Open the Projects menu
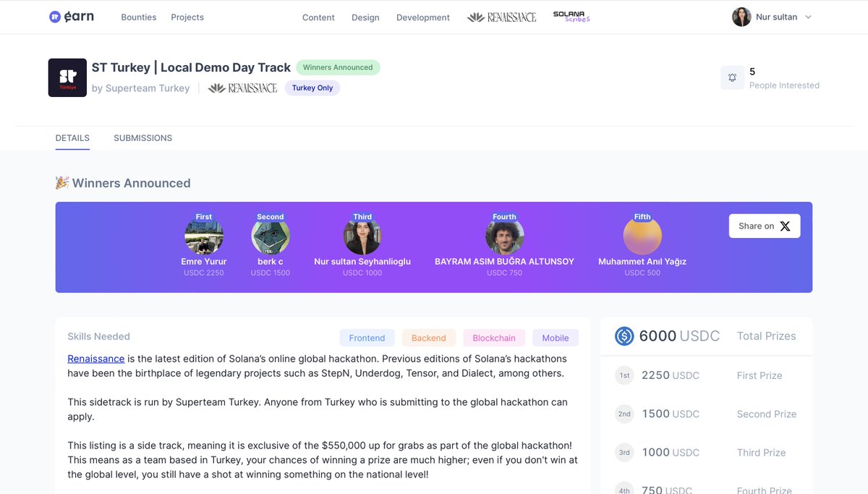Screen dimensions: 868x494 pos(187,17)
